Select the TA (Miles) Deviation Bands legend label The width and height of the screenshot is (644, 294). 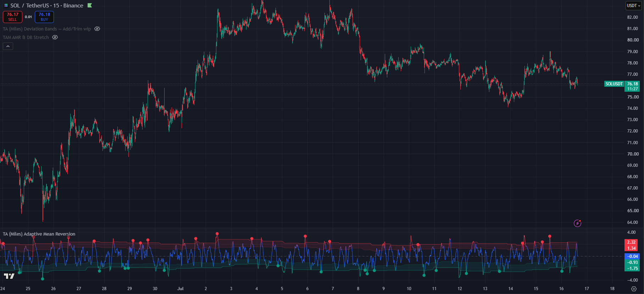[47, 29]
